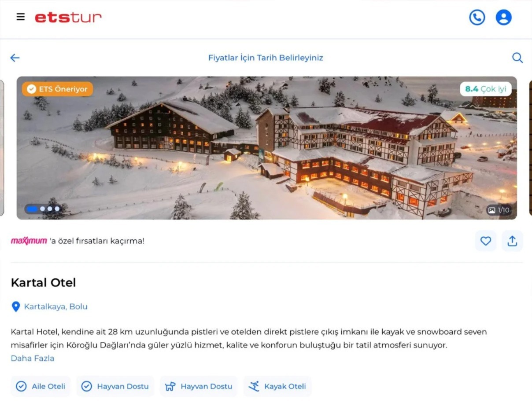
Task: Click the Maximum special offers banner
Action: (78, 241)
